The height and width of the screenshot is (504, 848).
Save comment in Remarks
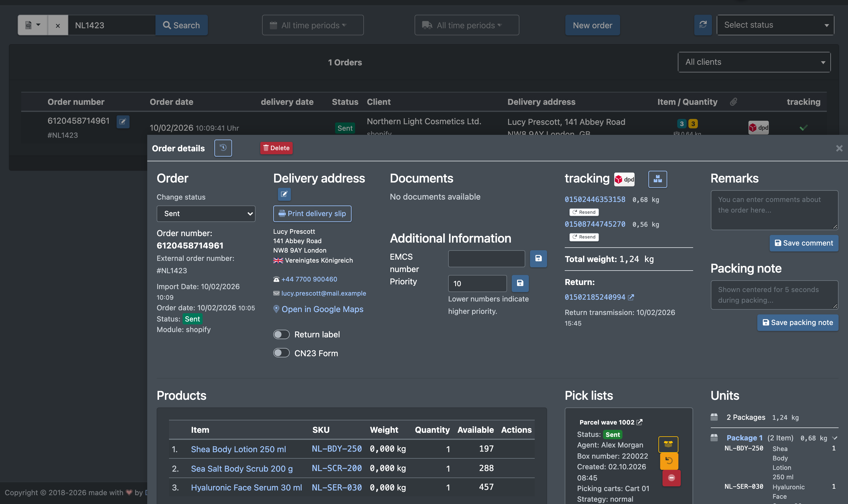(x=804, y=243)
